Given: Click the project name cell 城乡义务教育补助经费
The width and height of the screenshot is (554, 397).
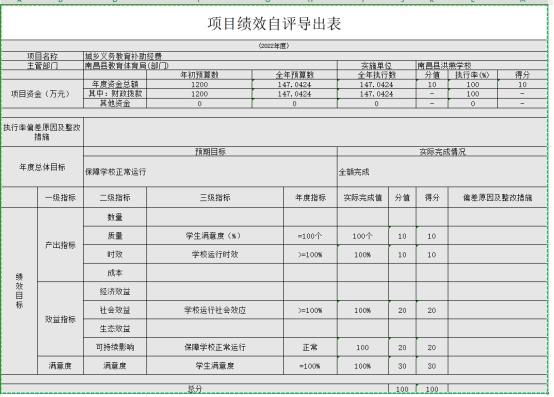Looking at the screenshot, I should click(x=316, y=56).
